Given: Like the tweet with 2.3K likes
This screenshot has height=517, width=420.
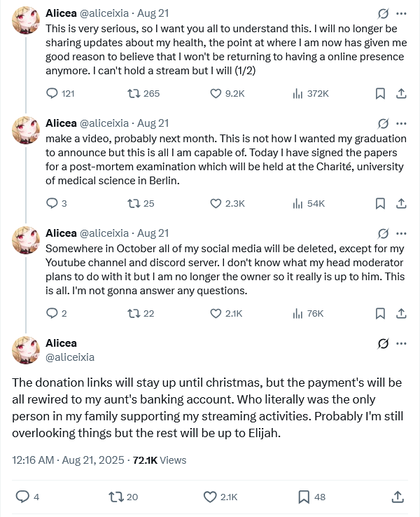Looking at the screenshot, I should pyautogui.click(x=216, y=203).
